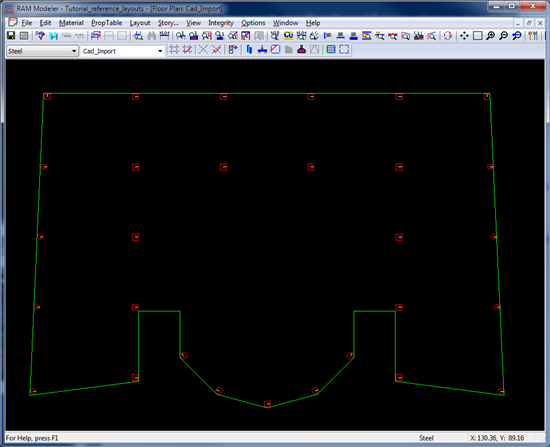Click zoom previous magnifier with blue arrow
Viewport: 550px width, 447px height.
(x=516, y=35)
